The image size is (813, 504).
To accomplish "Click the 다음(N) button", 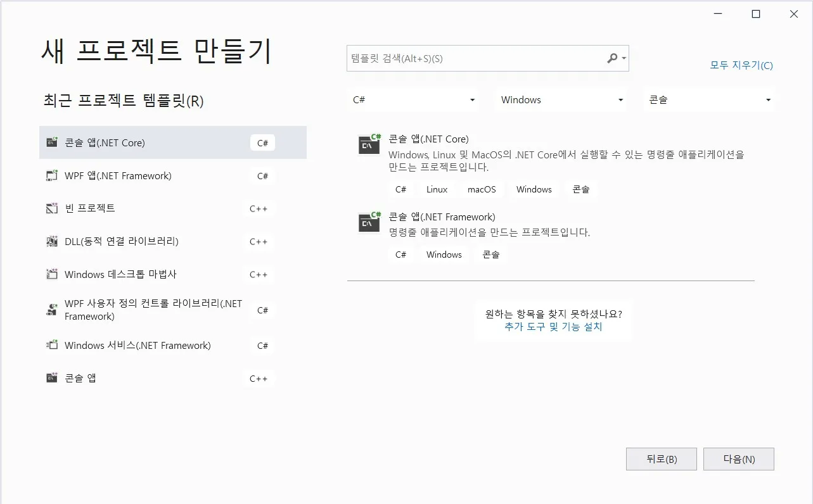I will [739, 459].
